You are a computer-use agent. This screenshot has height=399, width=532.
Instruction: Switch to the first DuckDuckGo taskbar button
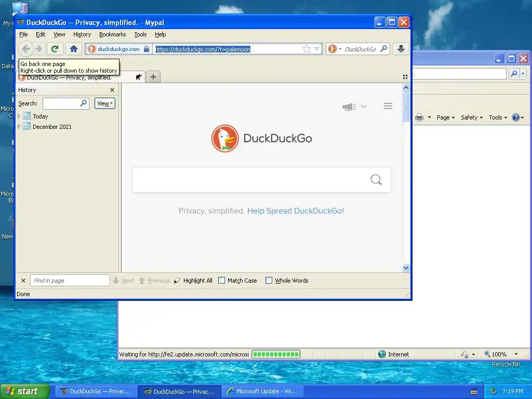tap(96, 391)
